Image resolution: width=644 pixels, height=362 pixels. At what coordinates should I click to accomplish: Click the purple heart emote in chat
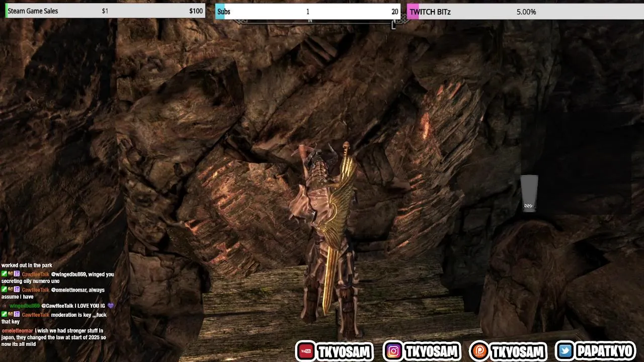[111, 306]
